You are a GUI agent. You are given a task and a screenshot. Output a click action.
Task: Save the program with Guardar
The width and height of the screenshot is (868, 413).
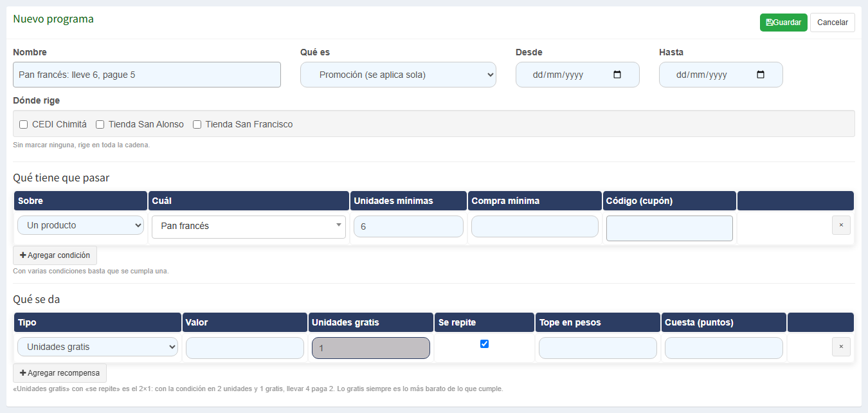tap(784, 23)
